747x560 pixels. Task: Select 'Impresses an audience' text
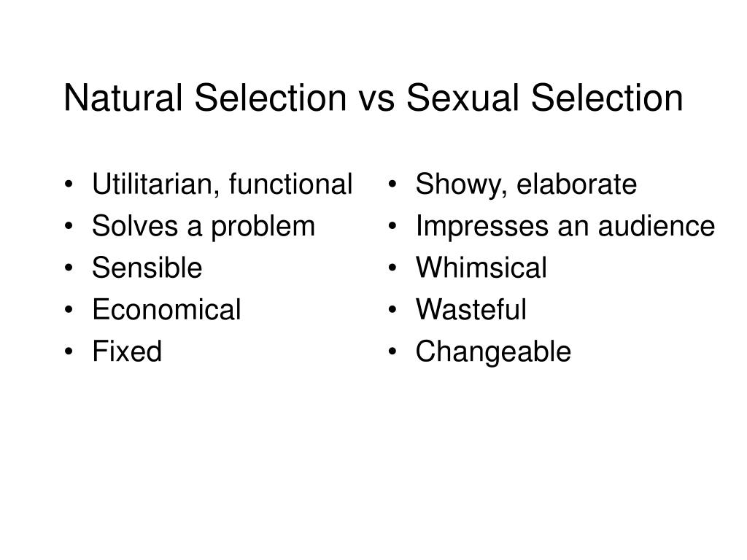565,226
